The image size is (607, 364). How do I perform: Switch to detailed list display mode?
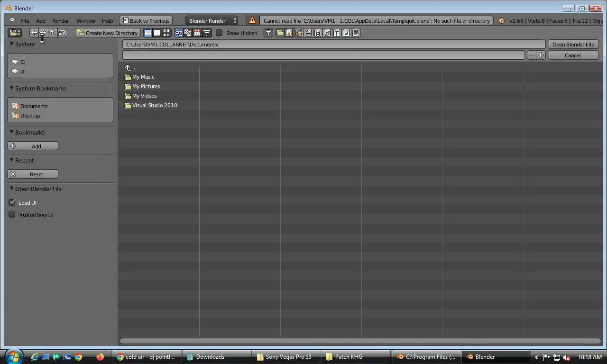coord(157,33)
